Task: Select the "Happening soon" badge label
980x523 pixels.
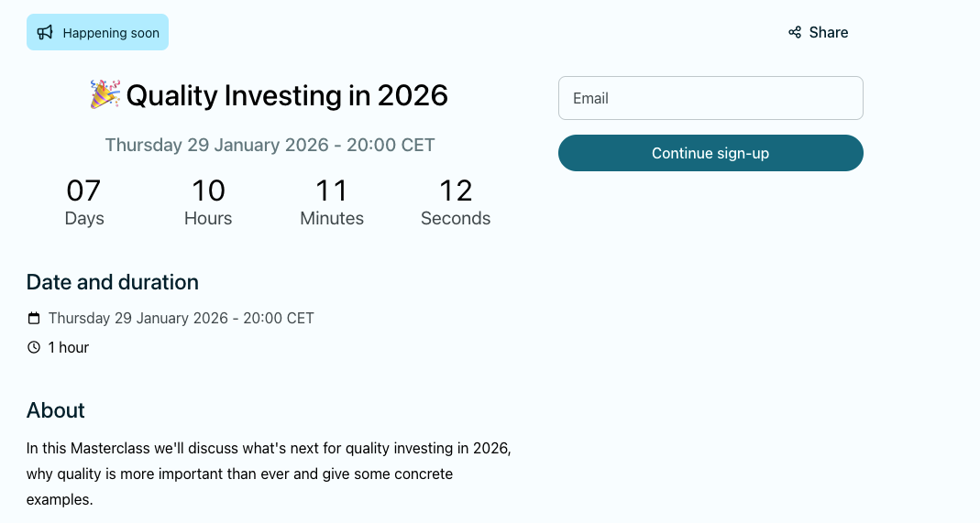Action: click(111, 33)
